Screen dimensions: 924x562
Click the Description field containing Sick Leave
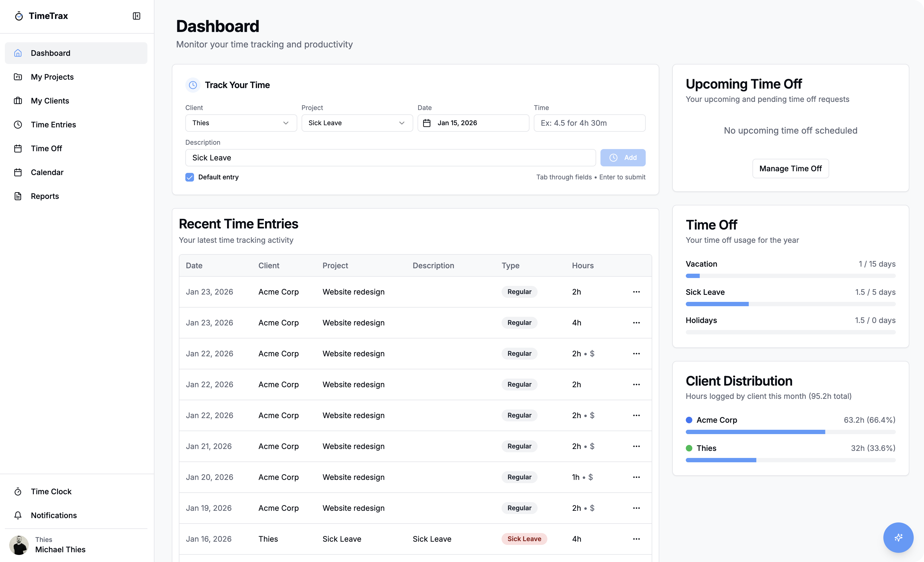(390, 157)
